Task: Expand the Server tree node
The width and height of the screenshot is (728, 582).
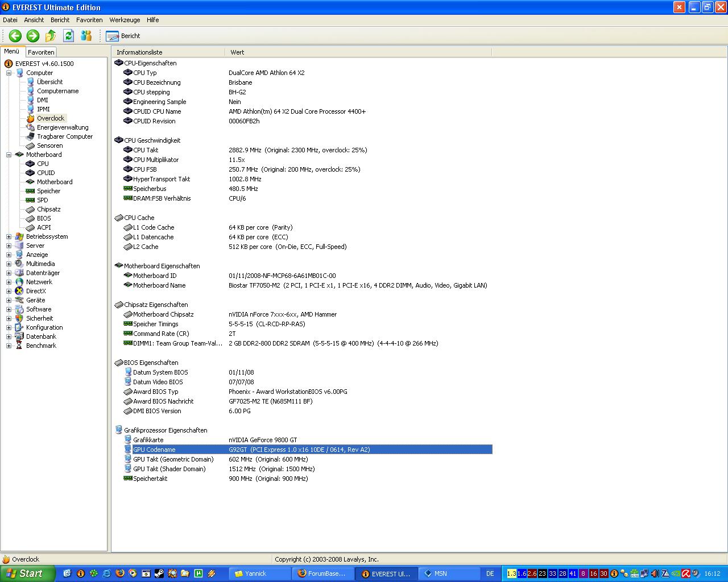Action: tap(9, 246)
